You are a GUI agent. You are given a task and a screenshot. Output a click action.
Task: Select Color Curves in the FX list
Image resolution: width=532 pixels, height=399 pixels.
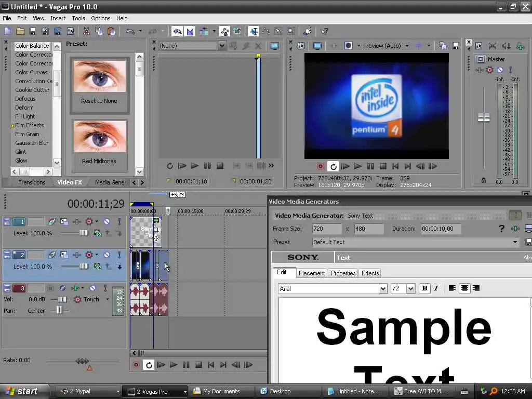[32, 72]
